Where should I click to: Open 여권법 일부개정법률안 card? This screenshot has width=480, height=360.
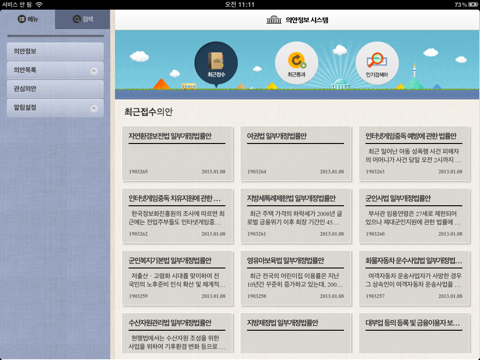tap(296, 154)
